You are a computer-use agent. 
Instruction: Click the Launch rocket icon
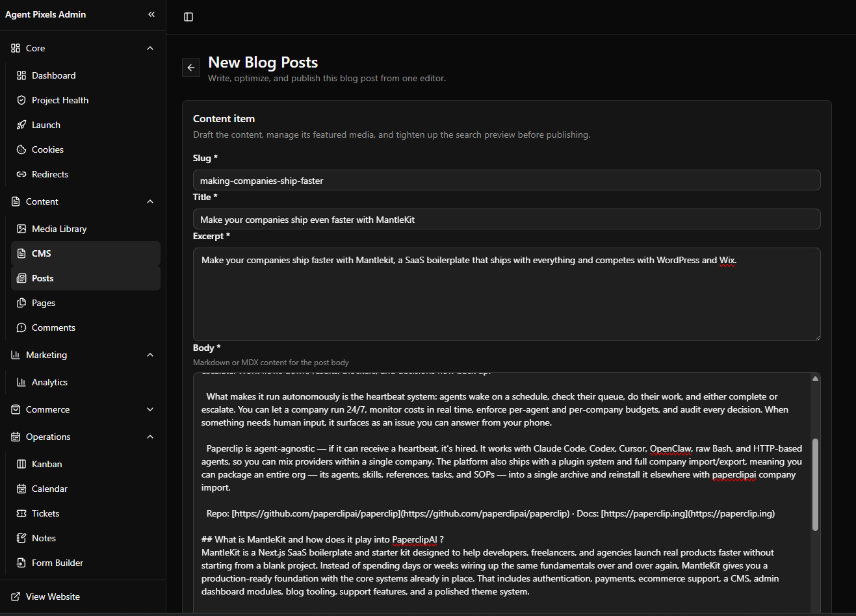tap(21, 125)
